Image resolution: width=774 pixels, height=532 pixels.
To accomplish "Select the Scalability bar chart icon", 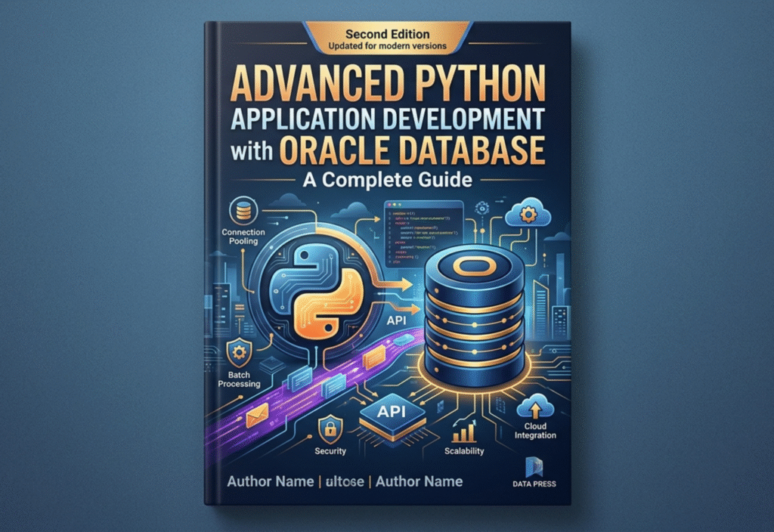I will 462,431.
